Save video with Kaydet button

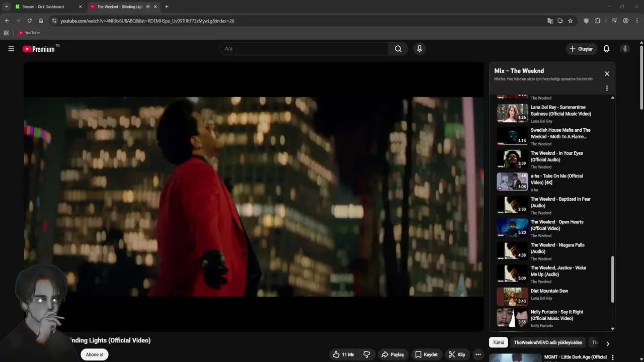click(x=426, y=354)
